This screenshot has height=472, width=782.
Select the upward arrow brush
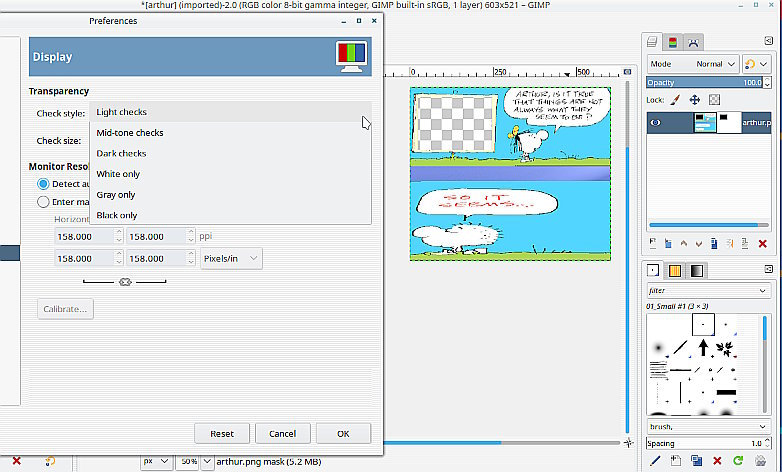coord(703,347)
